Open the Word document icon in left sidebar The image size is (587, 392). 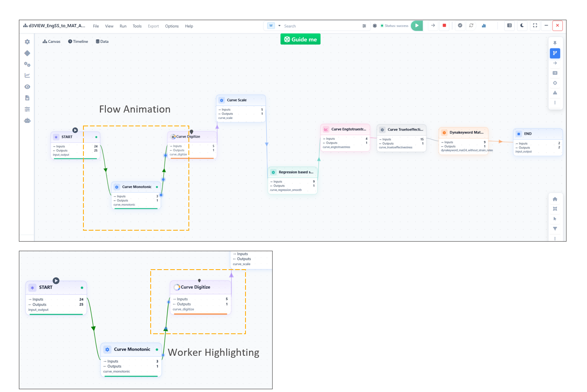(x=27, y=98)
